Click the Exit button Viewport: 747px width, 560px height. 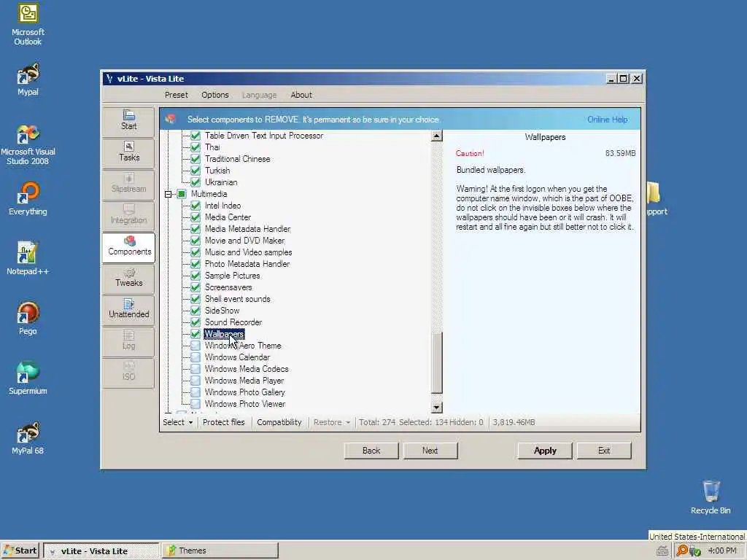[604, 451]
